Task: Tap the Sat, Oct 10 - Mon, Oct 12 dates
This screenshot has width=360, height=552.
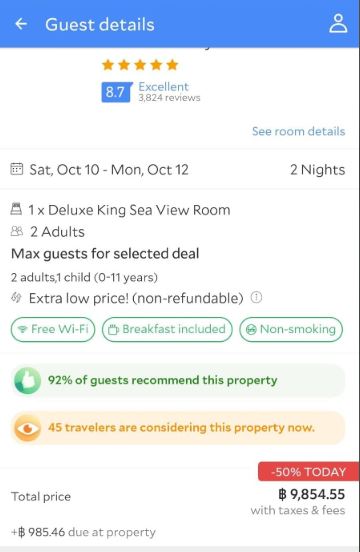Action: [x=109, y=170]
